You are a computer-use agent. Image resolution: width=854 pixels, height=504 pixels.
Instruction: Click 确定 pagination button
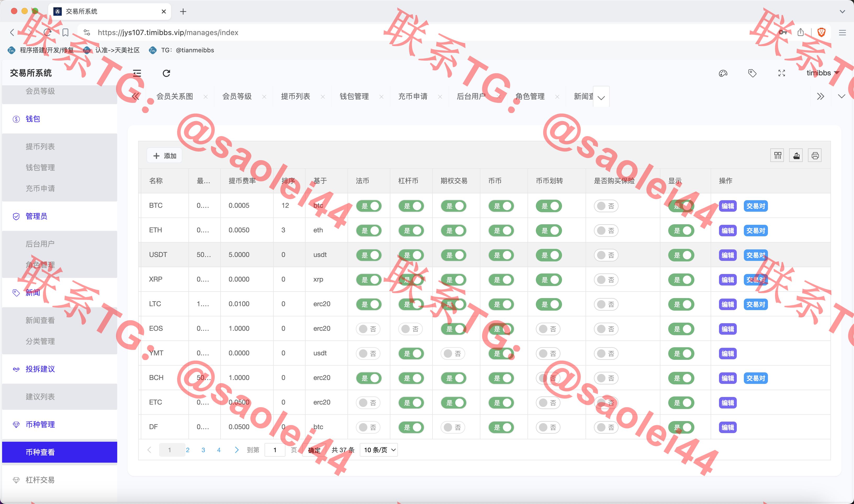tap(314, 450)
